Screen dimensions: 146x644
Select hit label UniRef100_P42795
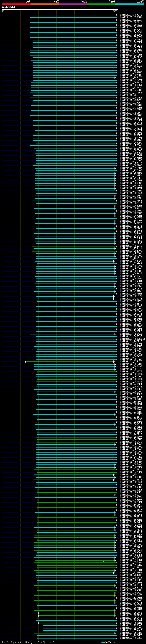131,58
